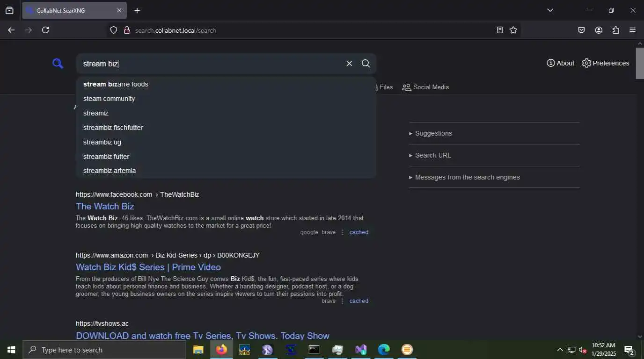Viewport: 644px width, 359px height.
Task: Open a new tab with the plus button
Action: (x=137, y=10)
